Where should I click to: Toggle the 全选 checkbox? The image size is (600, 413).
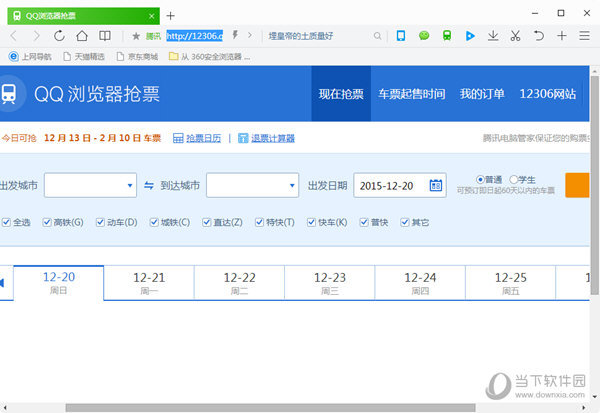pyautogui.click(x=6, y=222)
